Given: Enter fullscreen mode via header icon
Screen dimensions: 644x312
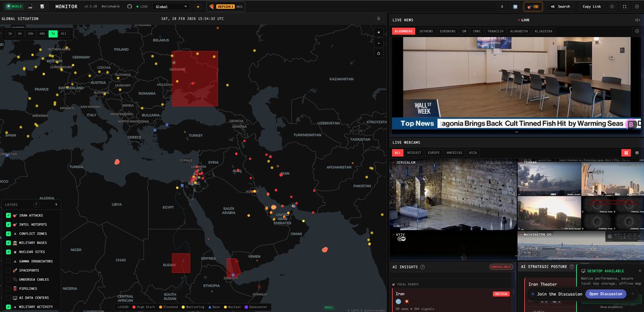Looking at the screenshot, I should click(625, 6).
